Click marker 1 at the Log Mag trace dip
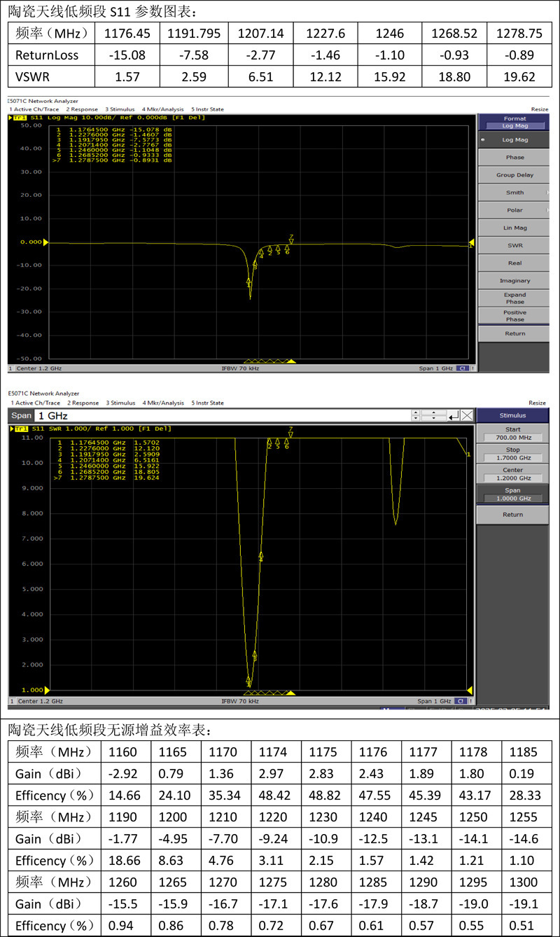 click(x=248, y=282)
